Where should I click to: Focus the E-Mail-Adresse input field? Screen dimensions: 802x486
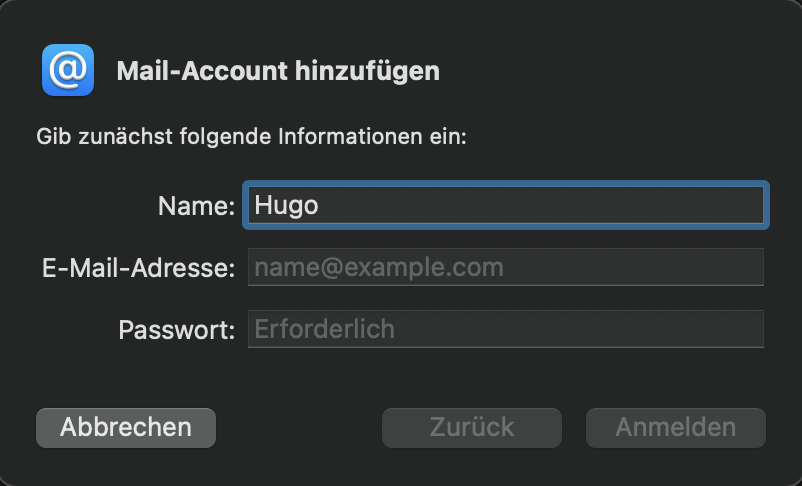point(506,267)
